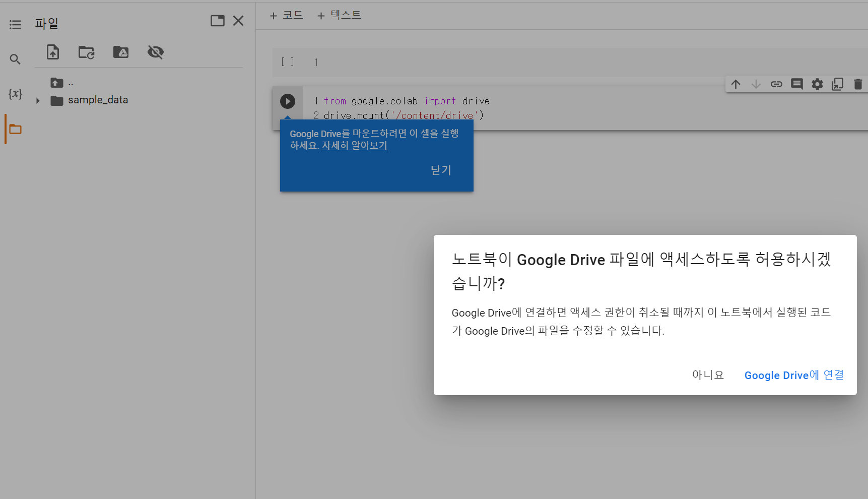
Task: Add a comment to the cell
Action: (x=797, y=84)
